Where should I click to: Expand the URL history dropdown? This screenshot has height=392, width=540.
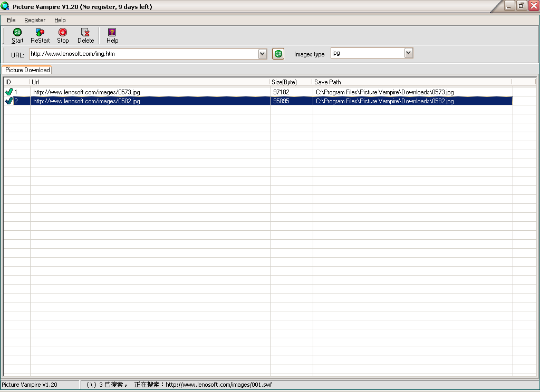click(263, 54)
